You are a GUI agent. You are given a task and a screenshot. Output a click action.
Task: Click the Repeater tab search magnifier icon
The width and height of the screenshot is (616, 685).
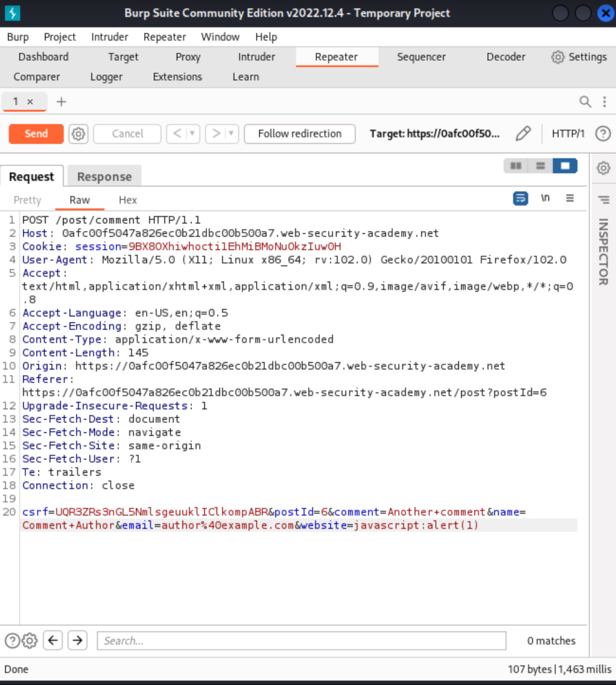tap(585, 102)
